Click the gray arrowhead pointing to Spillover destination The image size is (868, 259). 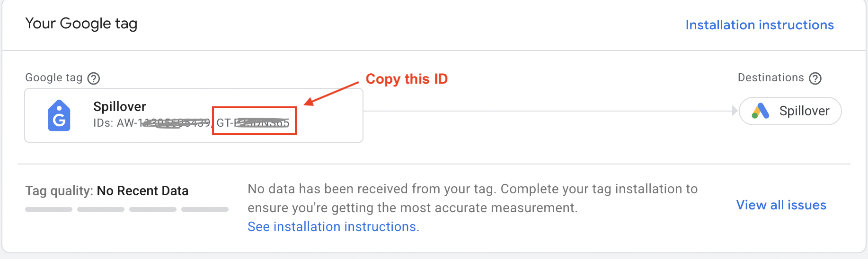(735, 111)
